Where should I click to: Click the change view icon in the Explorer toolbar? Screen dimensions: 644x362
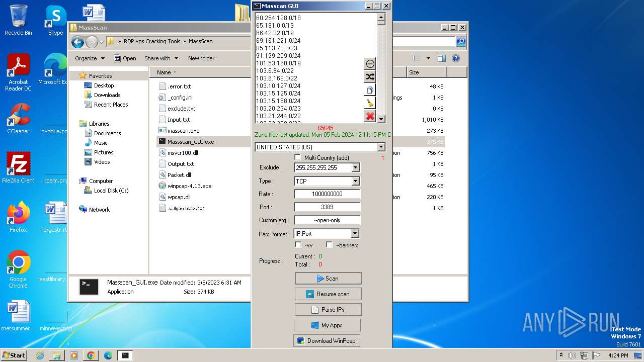[x=416, y=58]
